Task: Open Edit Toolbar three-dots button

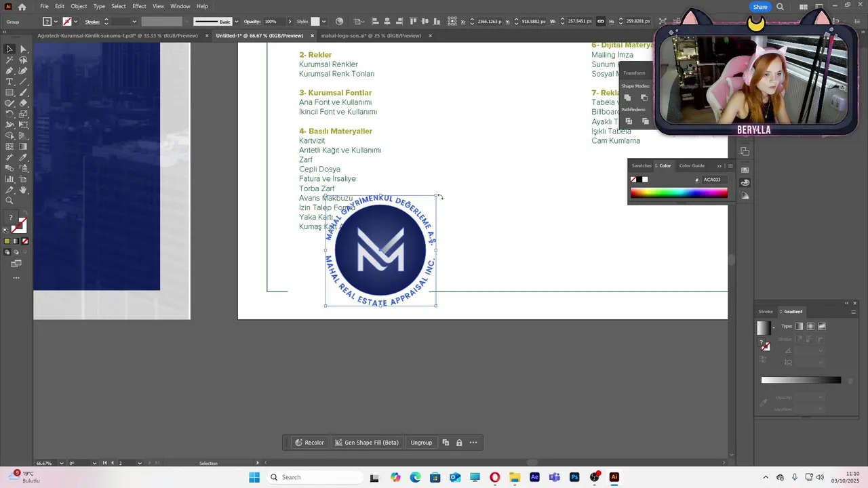Action: point(16,278)
